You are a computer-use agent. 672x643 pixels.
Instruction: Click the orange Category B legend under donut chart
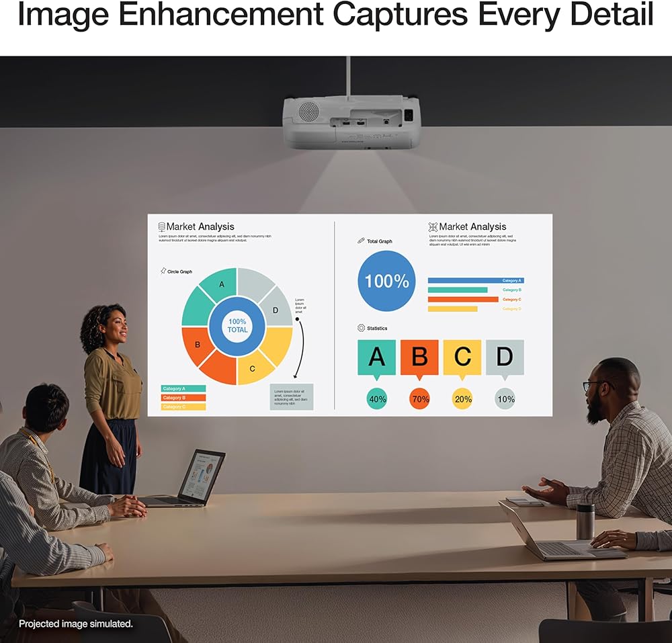click(183, 398)
